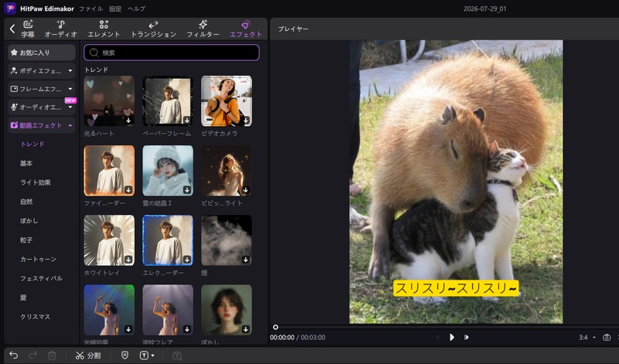The image size is (619, 364).
Task: Download the 雪の結晶 I effect
Action: coord(187,190)
